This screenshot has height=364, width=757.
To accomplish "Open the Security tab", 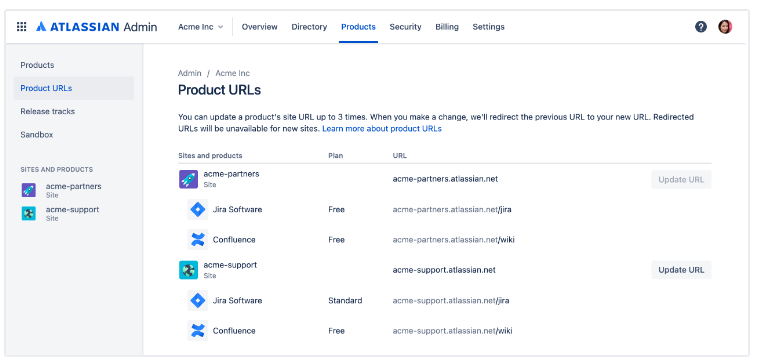I will pyautogui.click(x=406, y=27).
